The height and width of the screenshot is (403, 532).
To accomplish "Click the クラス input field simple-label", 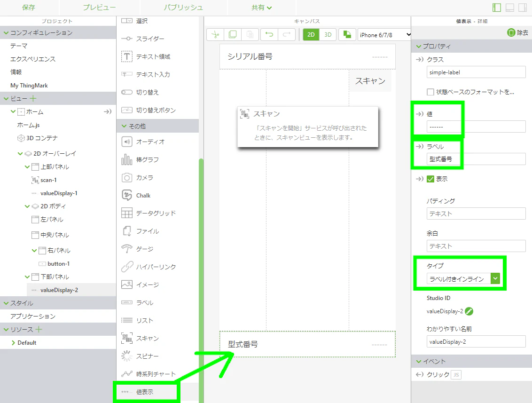I will coord(476,72).
